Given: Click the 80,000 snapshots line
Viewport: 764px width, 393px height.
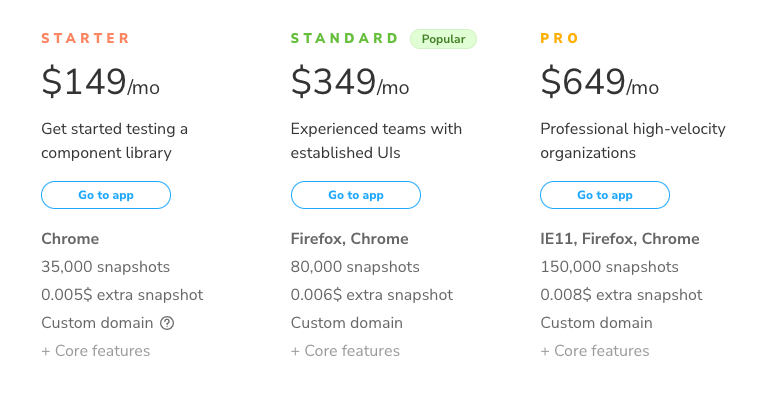Looking at the screenshot, I should click(355, 267).
